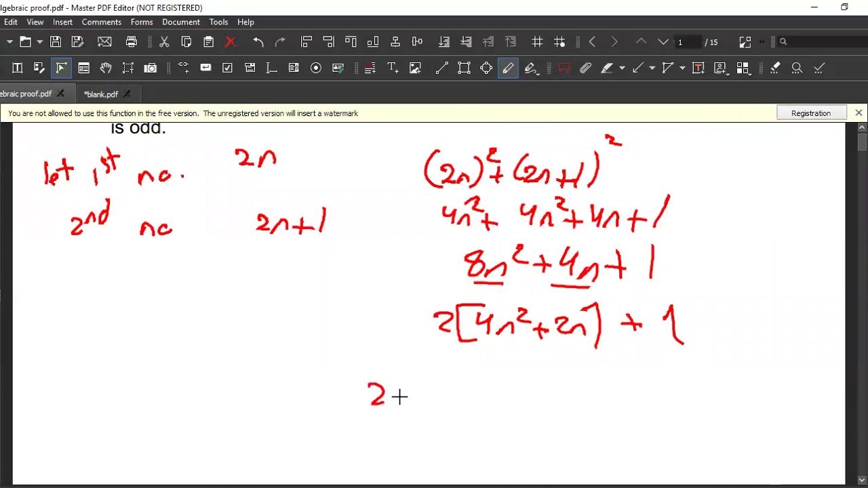Select the Insert Image tool
The width and height of the screenshot is (868, 488).
tap(415, 68)
